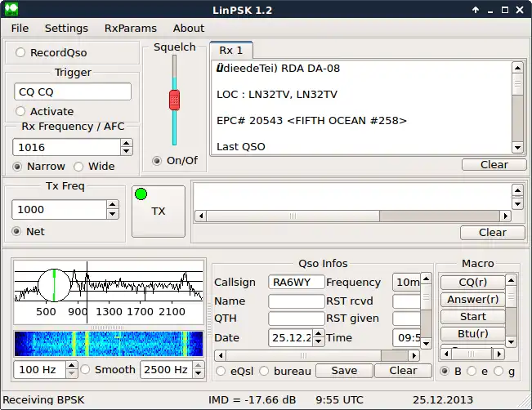Decrease the 2500 Hz upper spectrum limit
This screenshot has width=532, height=410.
point(199,373)
